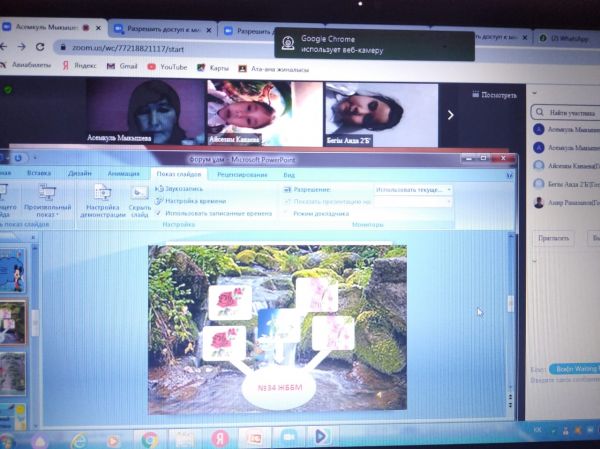
Task: Open Chrome from the Windows taskbar
Action: pos(149,438)
